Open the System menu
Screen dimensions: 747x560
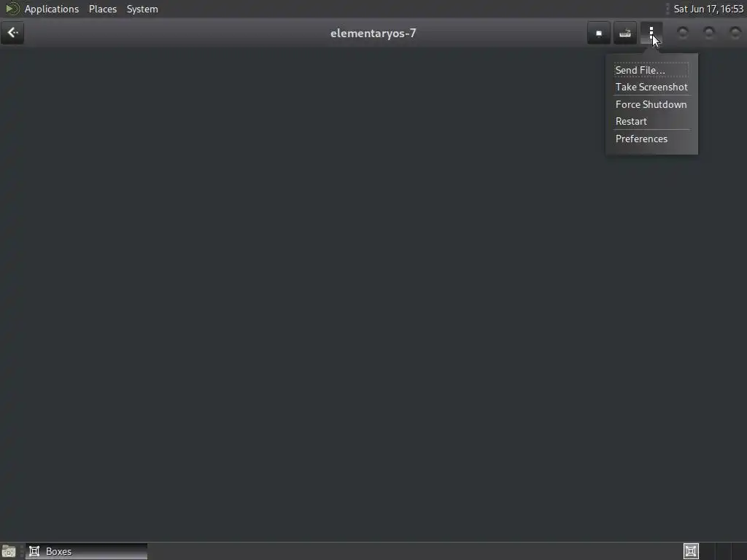click(x=142, y=9)
